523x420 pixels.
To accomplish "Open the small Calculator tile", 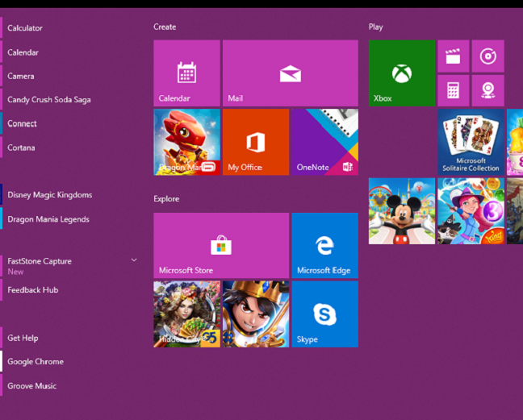I will [454, 90].
